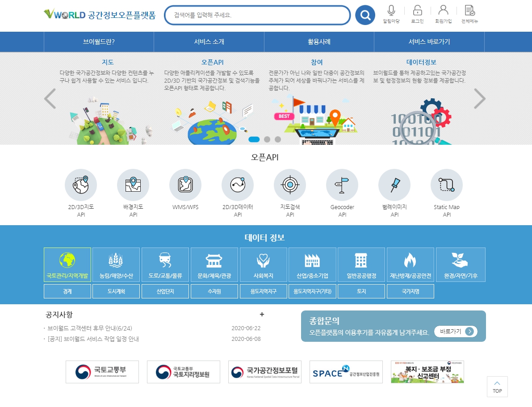Go to the VWORLD logo home
Screen dimensions: 532x407
click(100, 15)
